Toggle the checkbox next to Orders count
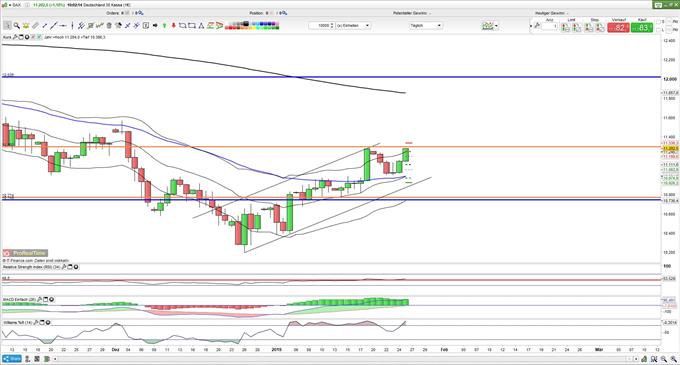680x365 pixels. tap(127, 13)
